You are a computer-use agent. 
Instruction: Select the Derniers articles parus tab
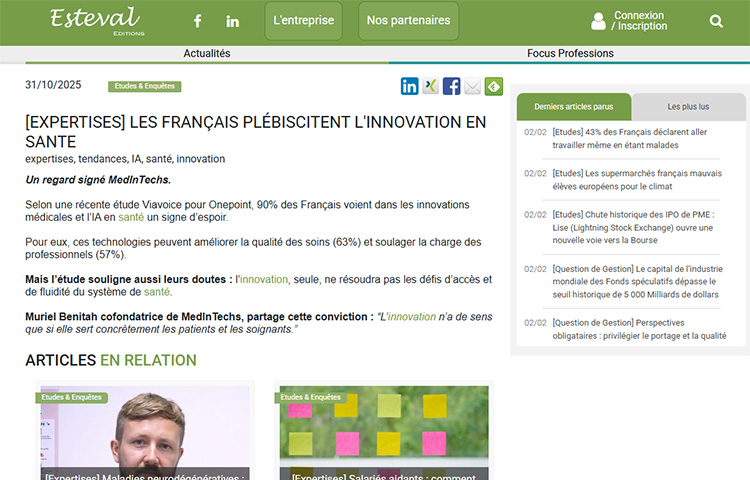click(574, 107)
